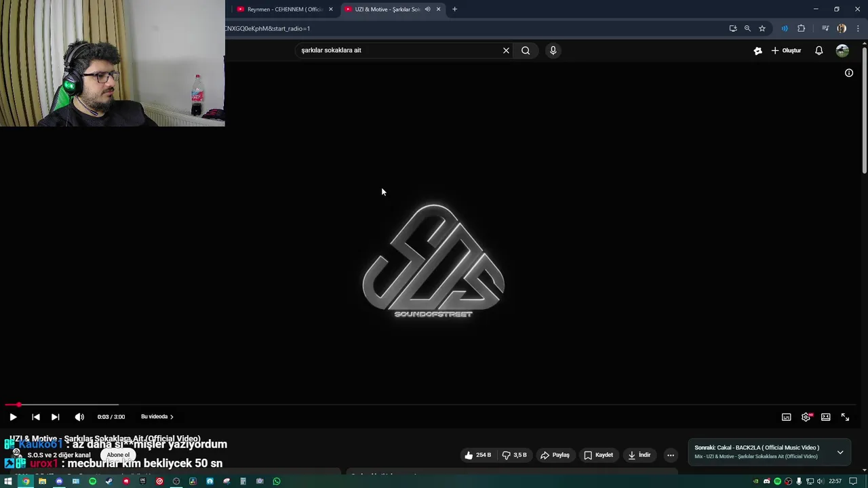
Task: Close the UZI & Motive tab
Action: [x=438, y=9]
